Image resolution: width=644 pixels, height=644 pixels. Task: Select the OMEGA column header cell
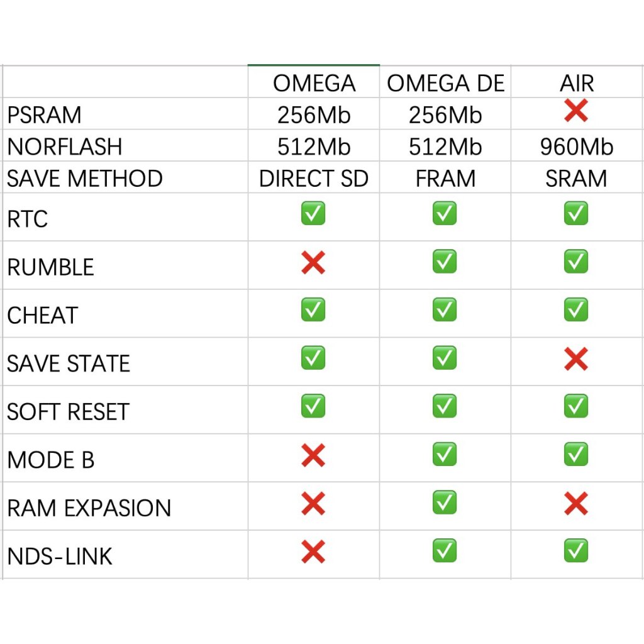pos(314,84)
